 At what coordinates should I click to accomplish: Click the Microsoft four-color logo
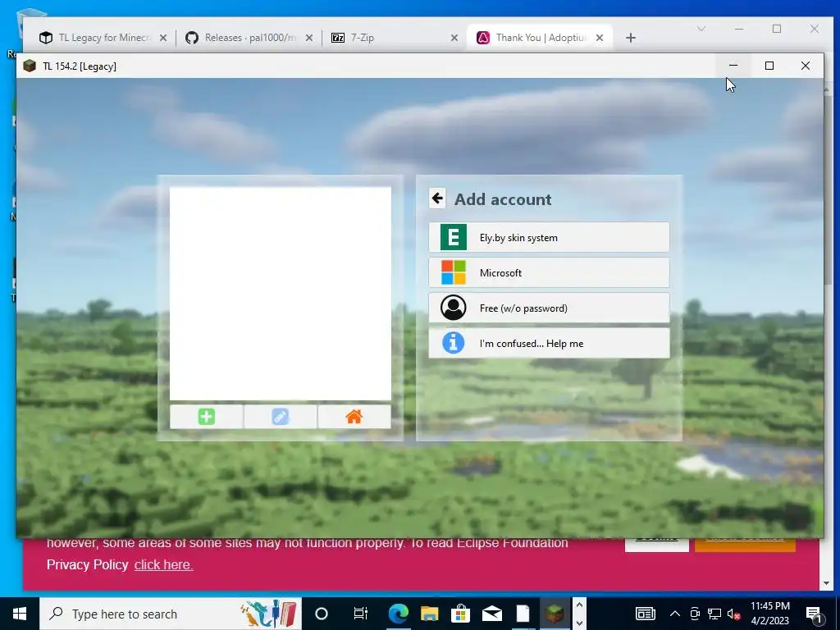[x=453, y=272]
